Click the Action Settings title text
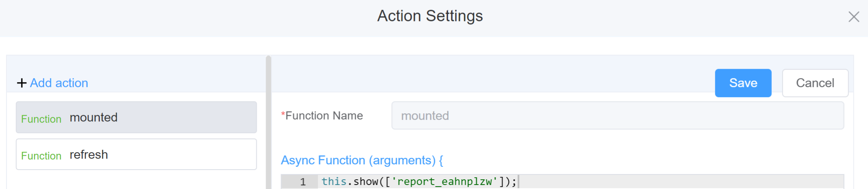The height and width of the screenshot is (189, 868). tap(430, 16)
